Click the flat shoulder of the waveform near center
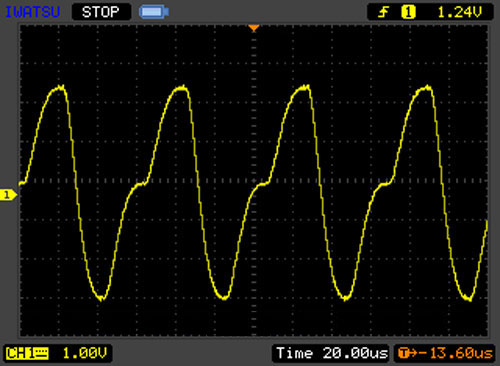This screenshot has height=366, width=500. tap(263, 184)
